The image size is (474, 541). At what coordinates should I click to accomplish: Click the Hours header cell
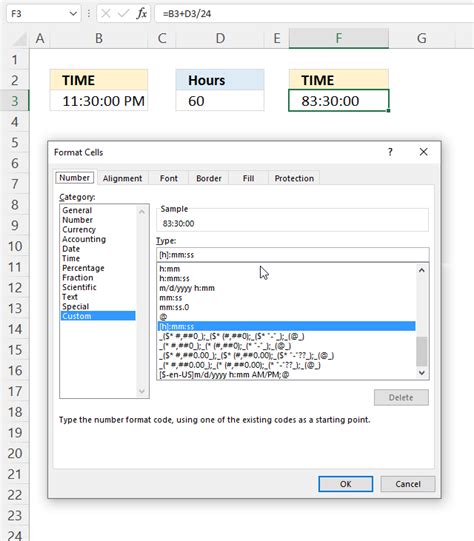click(x=220, y=80)
